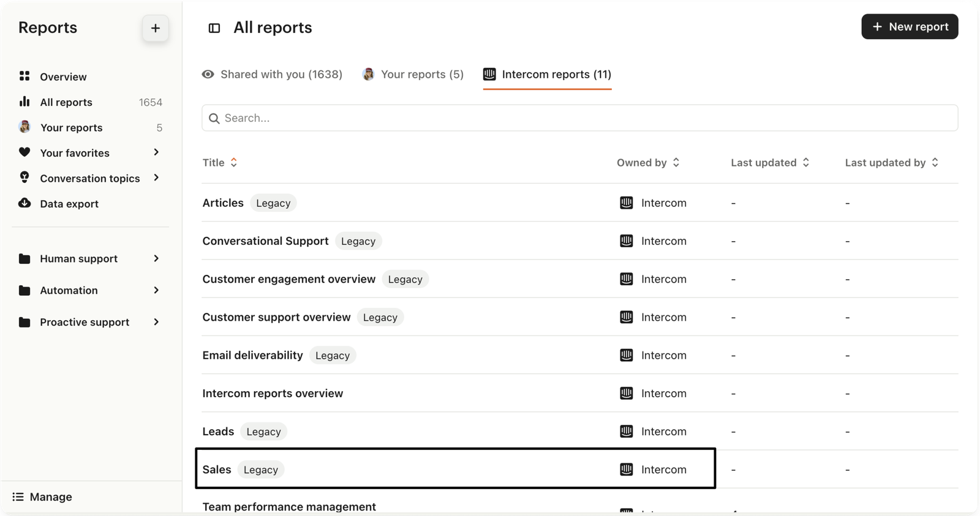The width and height of the screenshot is (980, 516).
Task: Expand the Automation folder chevron
Action: (x=156, y=290)
